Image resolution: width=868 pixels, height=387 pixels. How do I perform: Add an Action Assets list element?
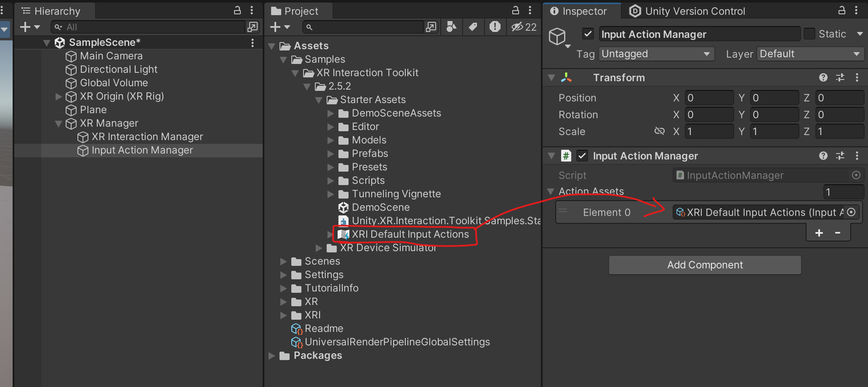pos(819,233)
